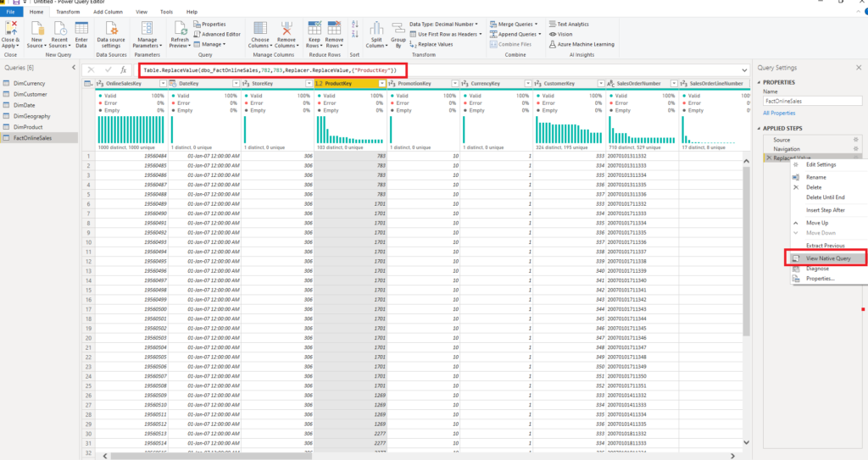This screenshot has width=868, height=460.
Task: Open the ProductKey column filter dropdown
Action: [x=382, y=84]
